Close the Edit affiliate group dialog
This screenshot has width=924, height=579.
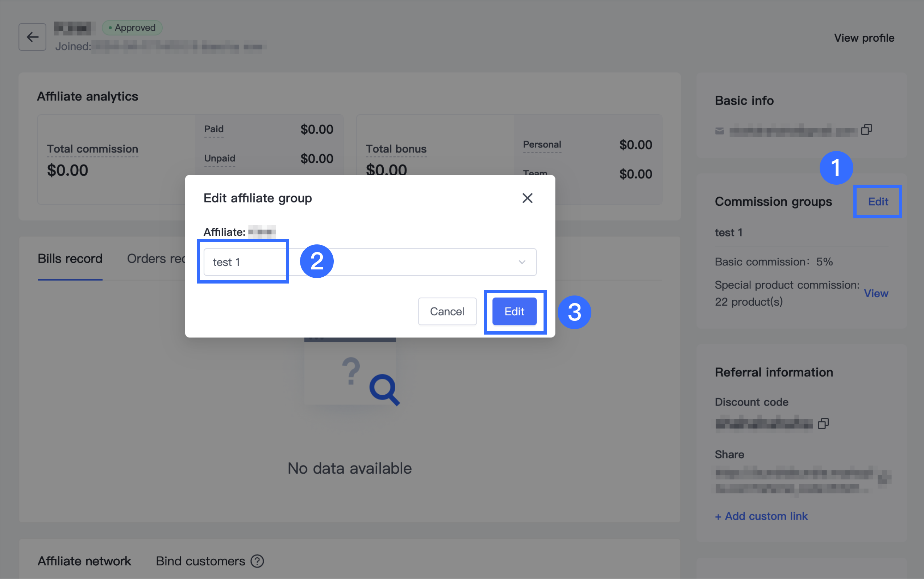pos(527,198)
